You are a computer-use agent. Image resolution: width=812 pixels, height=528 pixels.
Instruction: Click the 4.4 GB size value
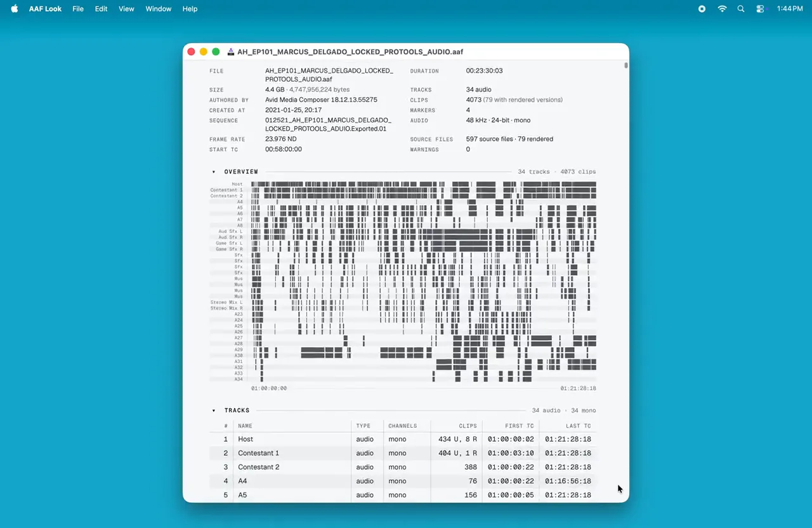[276, 89]
